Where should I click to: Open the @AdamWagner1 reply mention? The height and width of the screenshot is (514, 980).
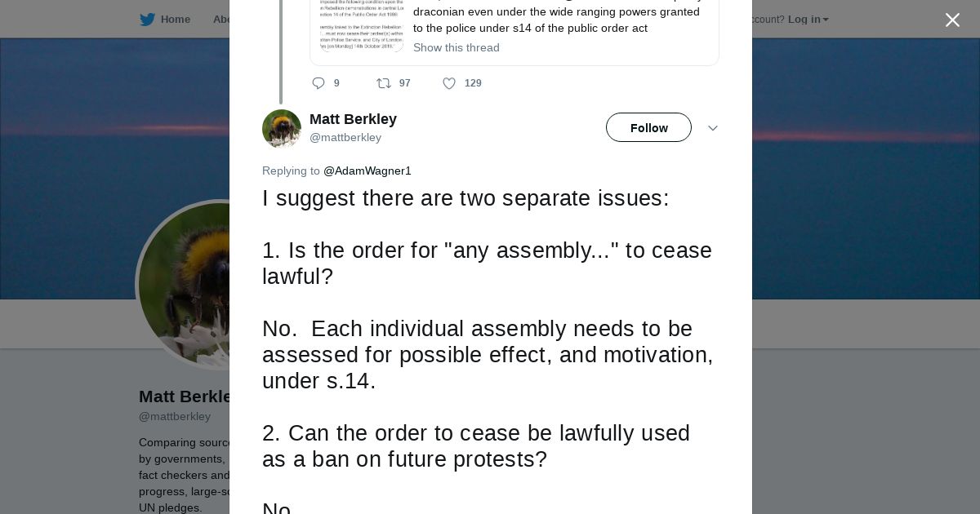tap(367, 171)
